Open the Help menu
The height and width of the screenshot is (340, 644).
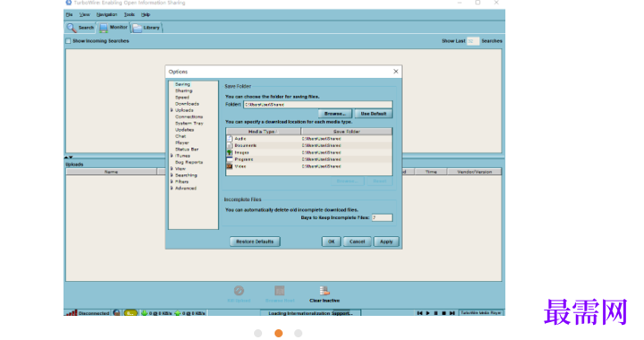point(146,15)
